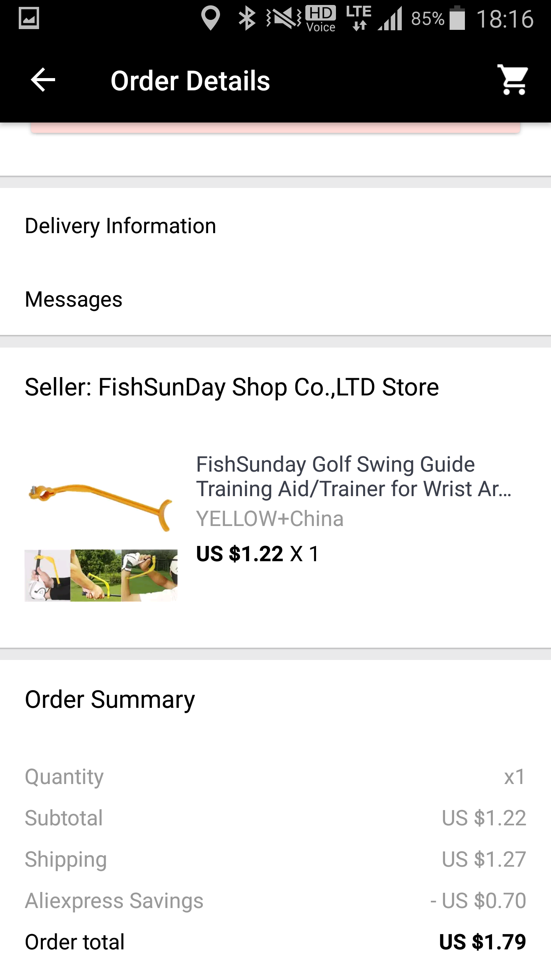Tap the HD Voice status icon

click(321, 18)
